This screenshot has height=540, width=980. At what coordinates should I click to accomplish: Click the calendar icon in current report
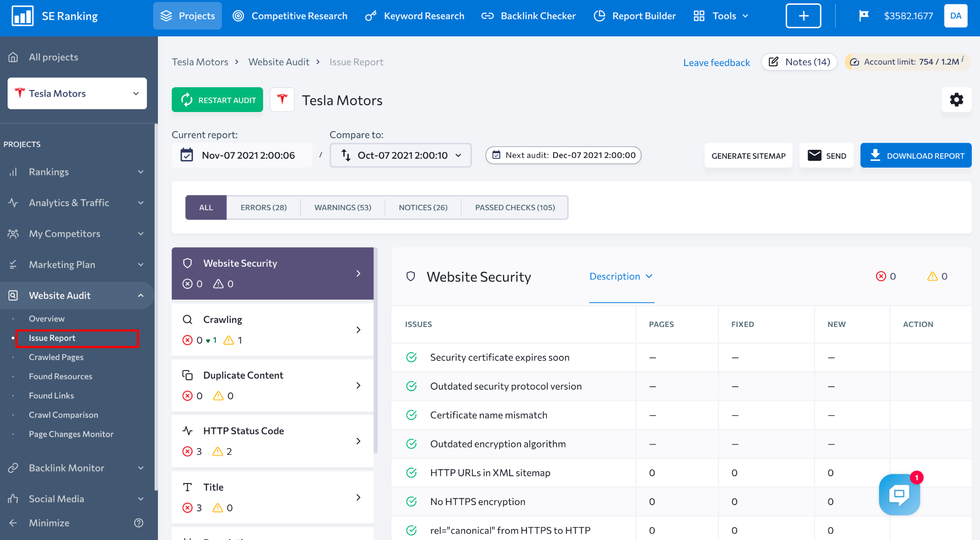[187, 155]
